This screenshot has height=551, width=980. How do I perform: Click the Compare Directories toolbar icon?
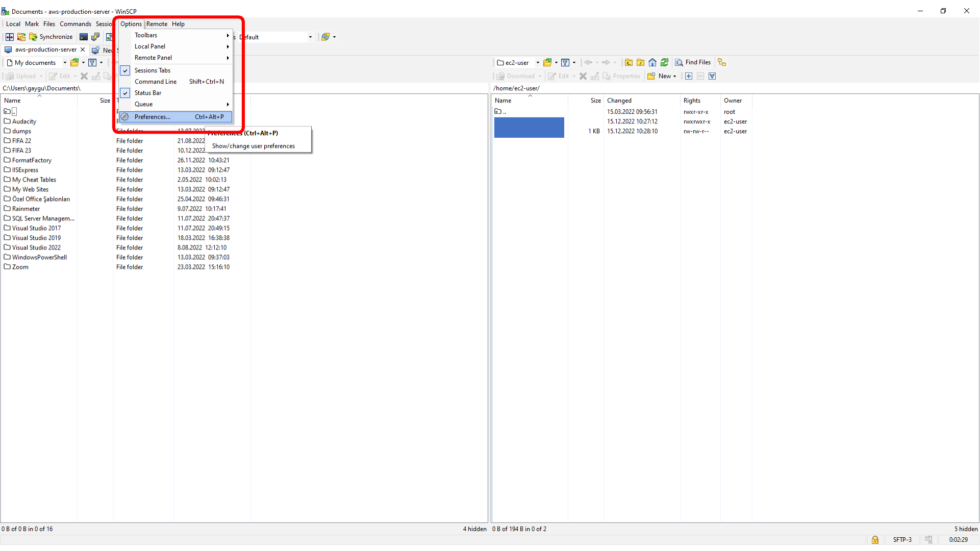coord(10,37)
